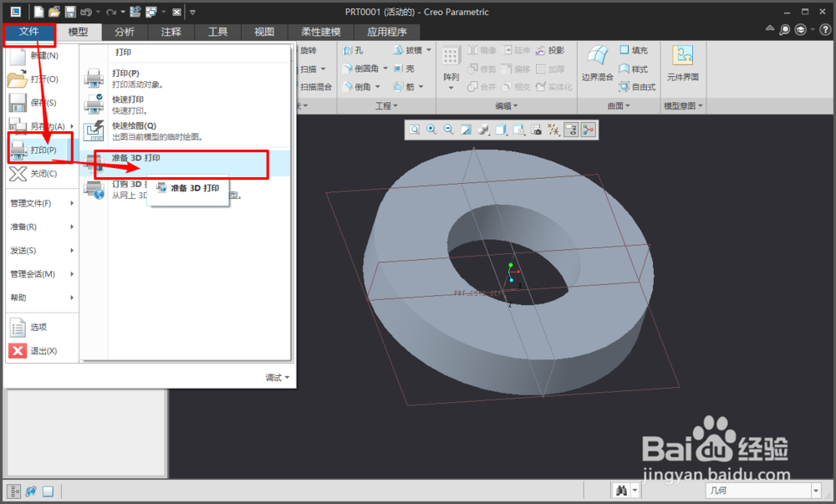Open the quick access toolbar customize arrow
The height and width of the screenshot is (504, 836).
pos(192,12)
